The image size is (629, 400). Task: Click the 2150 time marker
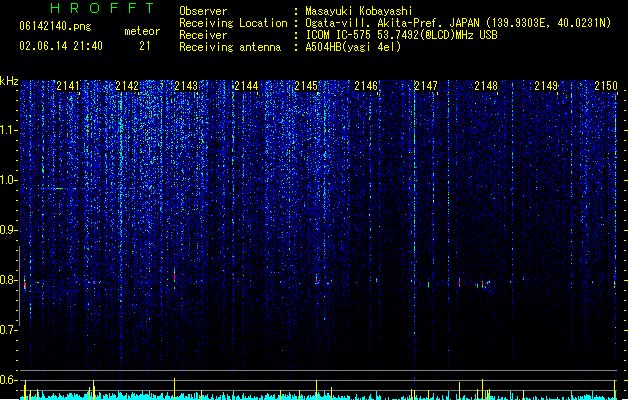tap(606, 85)
